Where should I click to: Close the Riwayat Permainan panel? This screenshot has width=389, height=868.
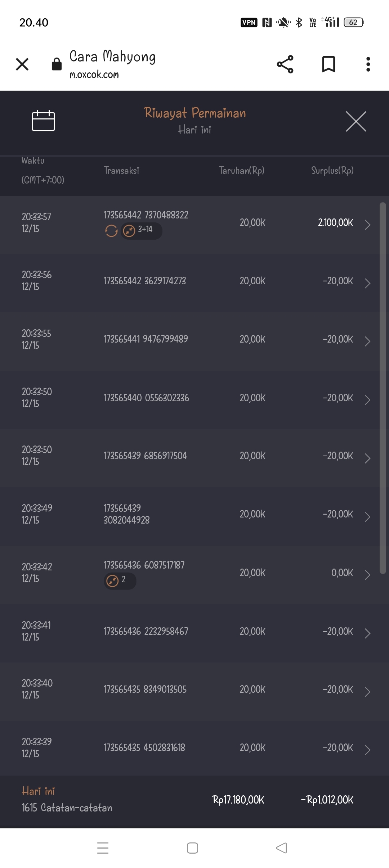(x=356, y=121)
